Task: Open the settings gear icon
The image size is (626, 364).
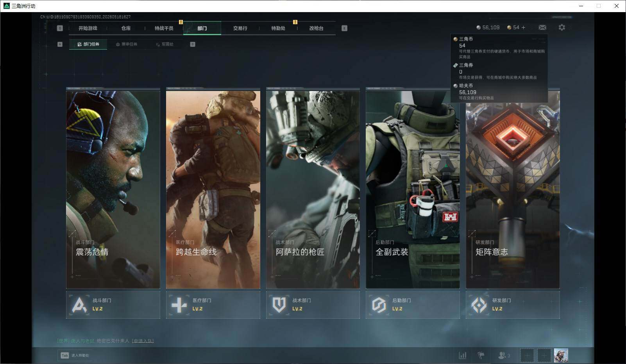Action: click(x=562, y=27)
